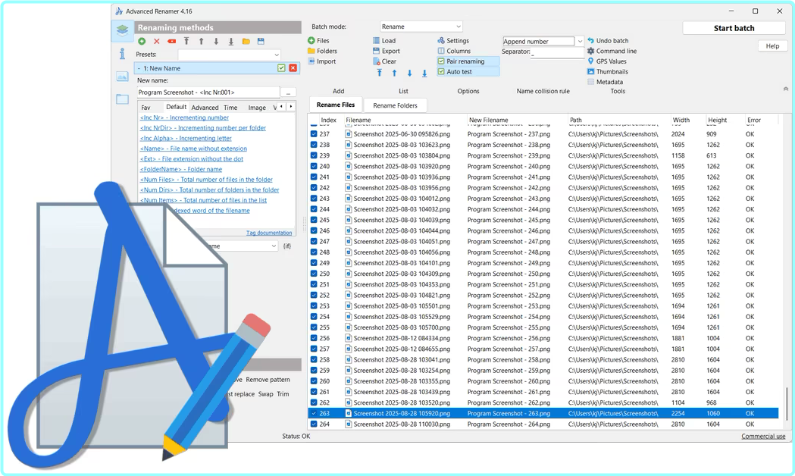Select the Advanced tags tab
The image size is (795, 476).
204,107
